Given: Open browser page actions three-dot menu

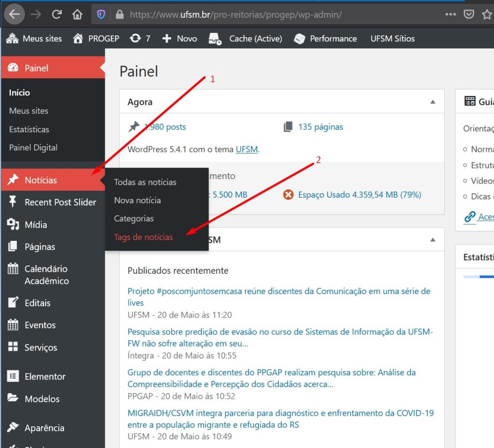Looking at the screenshot, I should 451,14.
